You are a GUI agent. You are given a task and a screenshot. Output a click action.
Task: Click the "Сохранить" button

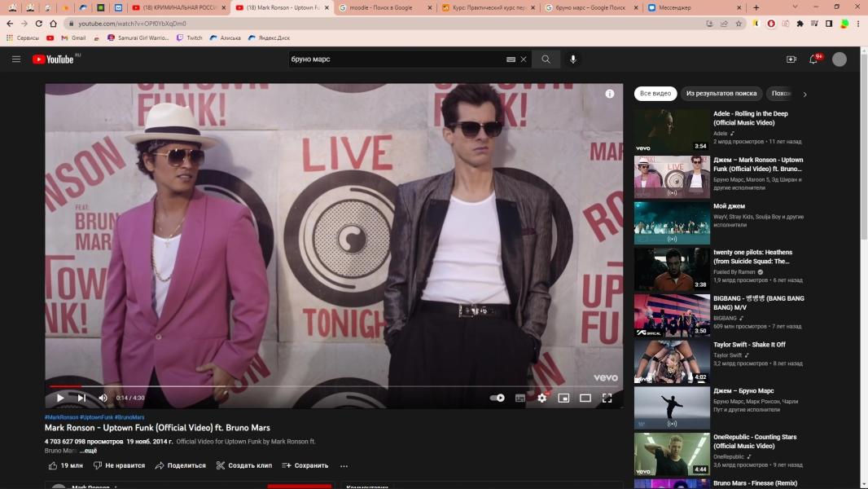(305, 466)
